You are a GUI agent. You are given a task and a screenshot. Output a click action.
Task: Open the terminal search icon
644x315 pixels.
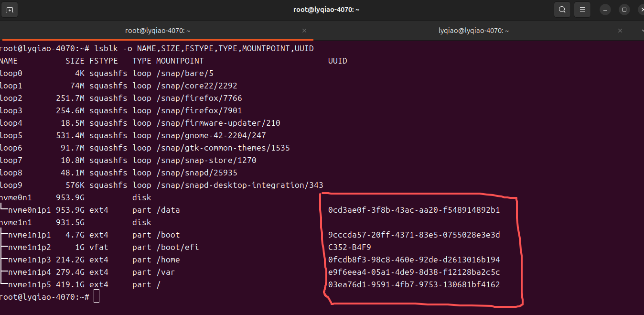[562, 10]
